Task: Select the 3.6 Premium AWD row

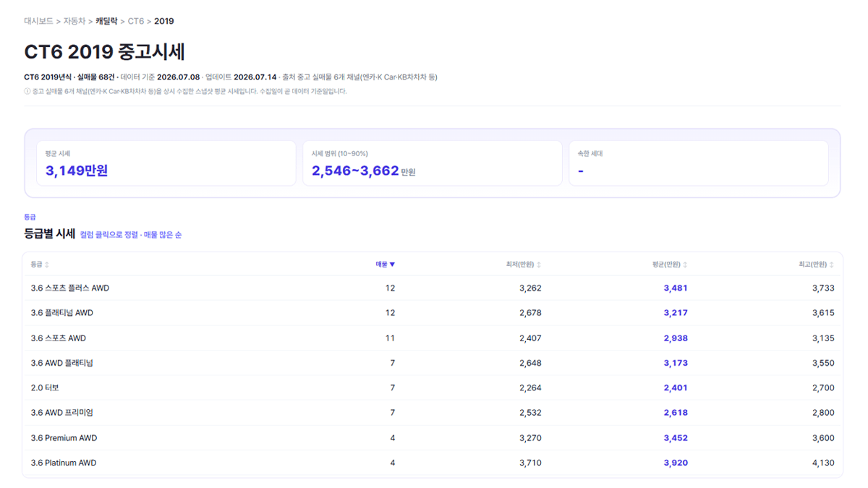Action: click(433, 438)
